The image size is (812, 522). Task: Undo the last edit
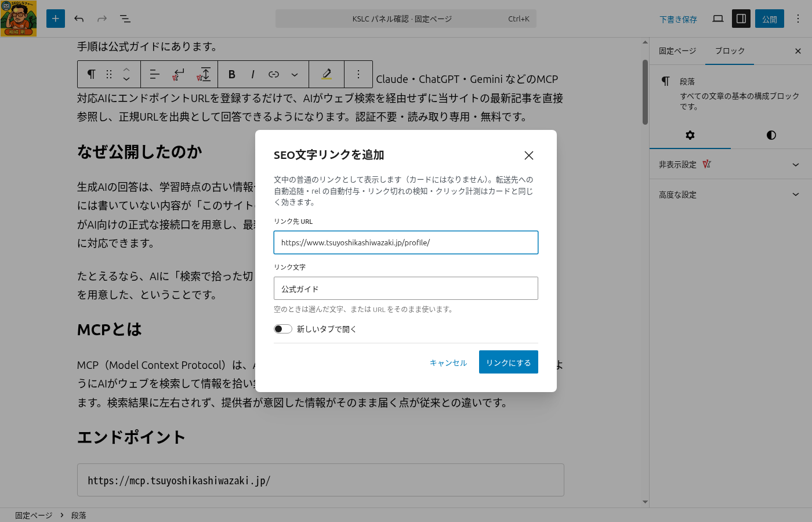(x=79, y=19)
